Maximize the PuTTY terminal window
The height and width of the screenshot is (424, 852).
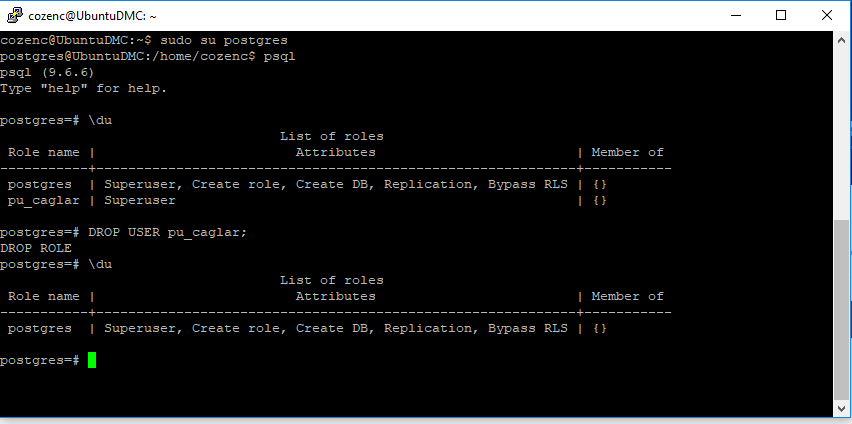click(781, 15)
